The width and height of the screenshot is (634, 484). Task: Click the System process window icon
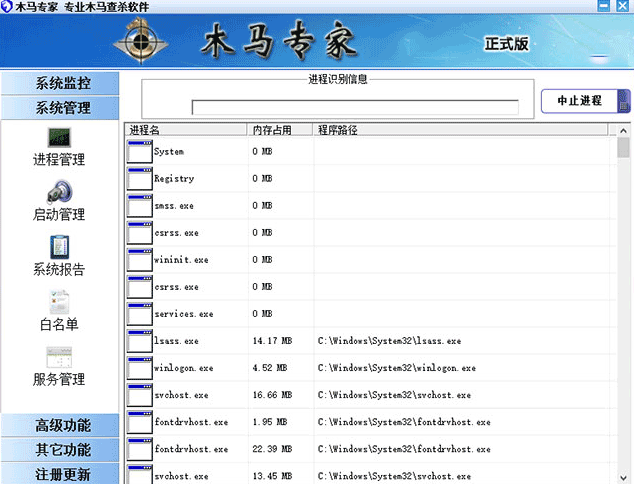(139, 151)
